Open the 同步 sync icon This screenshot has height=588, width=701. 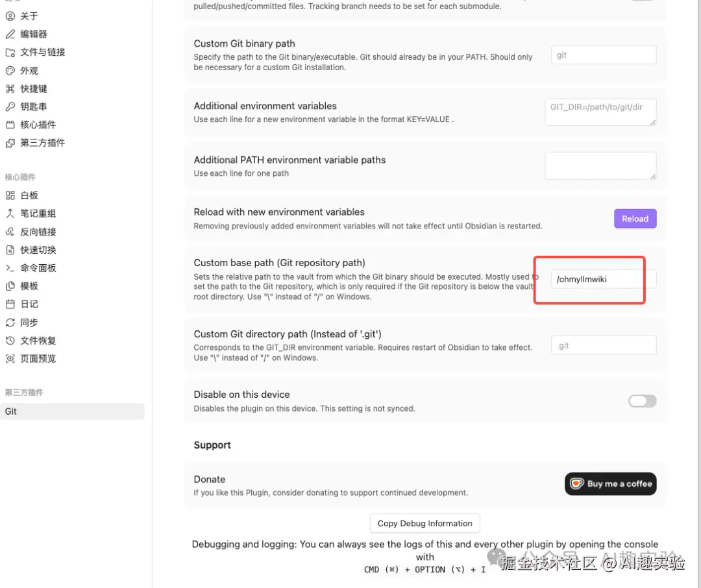10,323
